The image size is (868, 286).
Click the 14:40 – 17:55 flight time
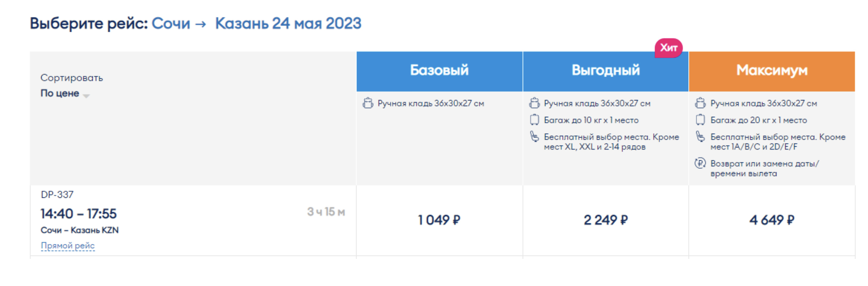(78, 214)
